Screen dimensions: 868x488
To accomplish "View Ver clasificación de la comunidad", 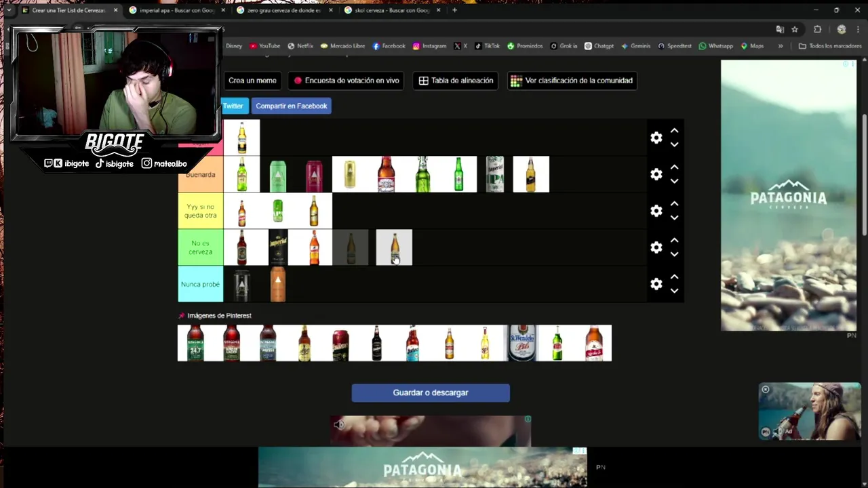I will pos(572,81).
